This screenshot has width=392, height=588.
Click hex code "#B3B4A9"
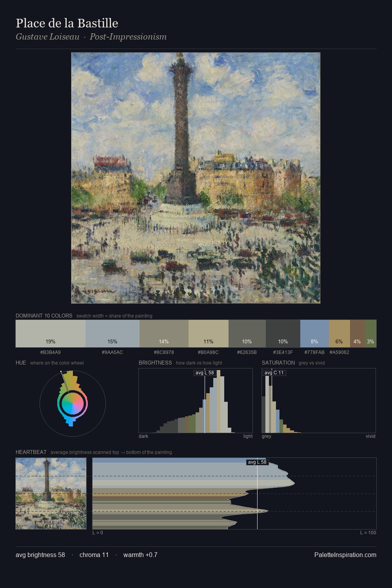pyautogui.click(x=51, y=352)
